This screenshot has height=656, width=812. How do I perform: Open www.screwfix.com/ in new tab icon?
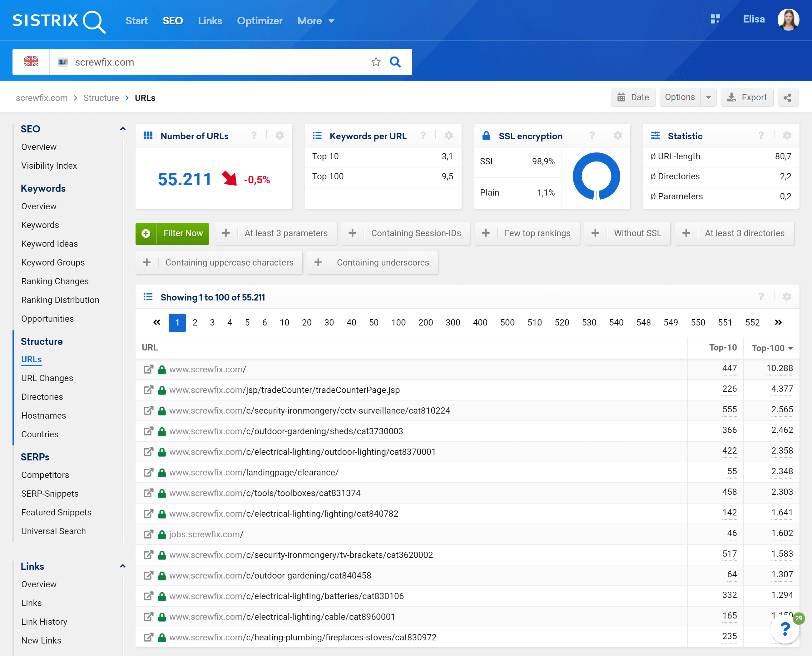pyautogui.click(x=148, y=369)
